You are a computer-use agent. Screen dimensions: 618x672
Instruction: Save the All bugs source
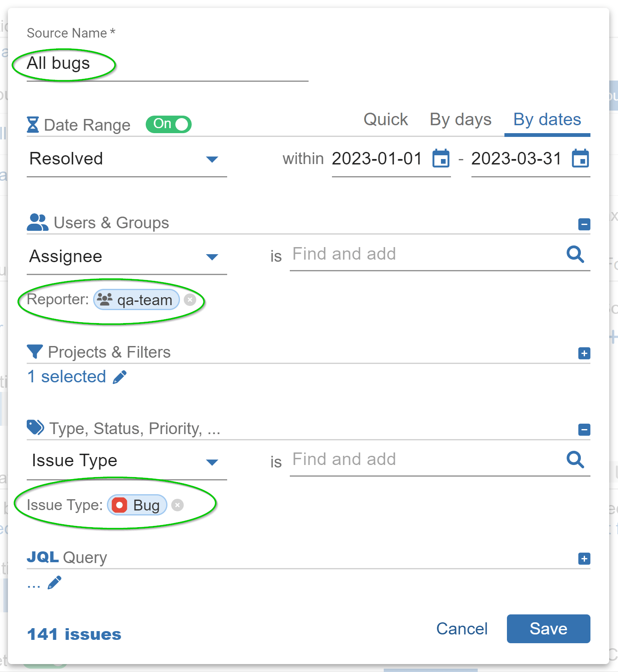coord(548,629)
